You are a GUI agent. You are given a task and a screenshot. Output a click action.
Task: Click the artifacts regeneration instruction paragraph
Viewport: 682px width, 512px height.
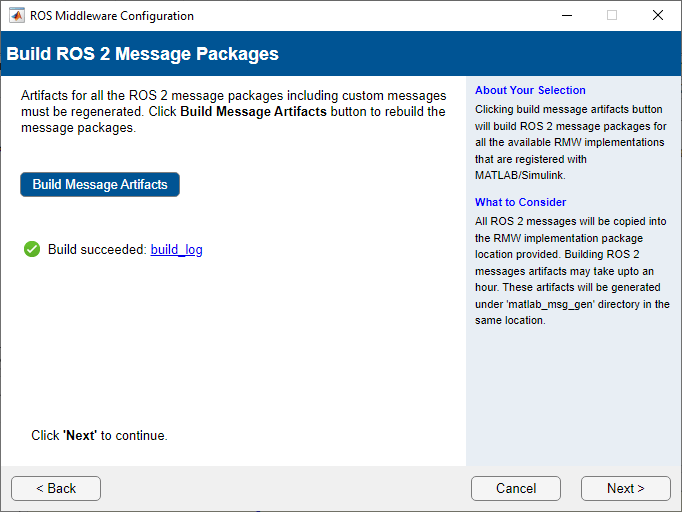pyautogui.click(x=233, y=111)
